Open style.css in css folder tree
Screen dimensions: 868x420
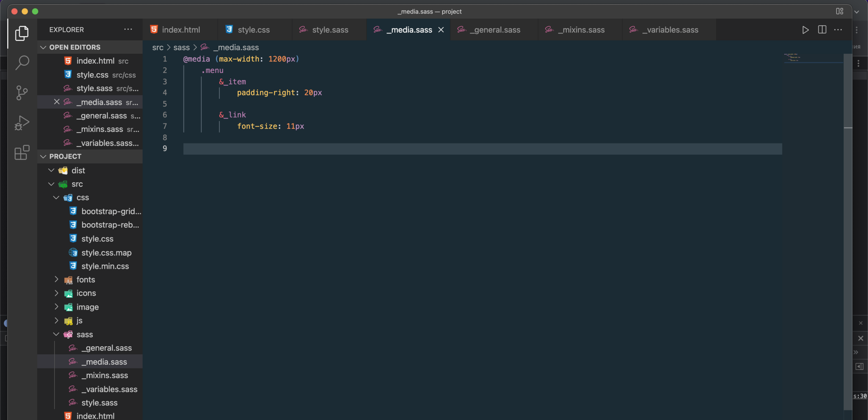(90, 239)
